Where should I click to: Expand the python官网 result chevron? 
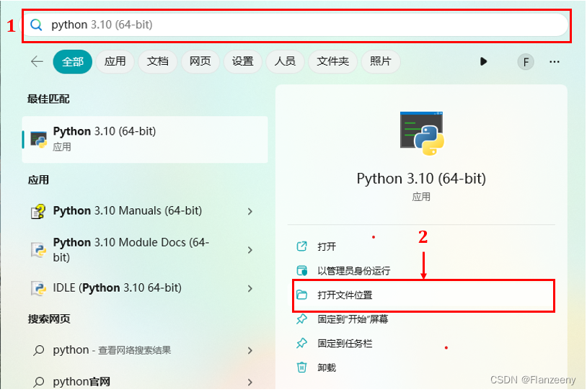click(250, 382)
